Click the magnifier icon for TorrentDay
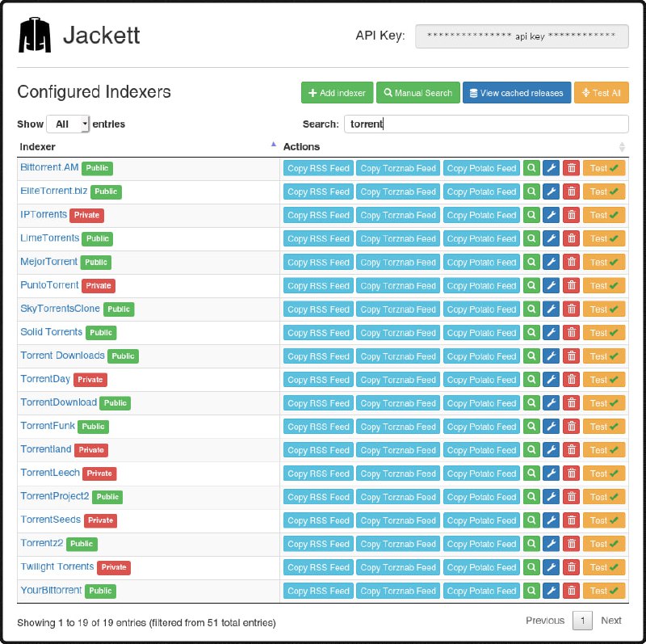Screen dimensions: 646x644 pyautogui.click(x=531, y=380)
